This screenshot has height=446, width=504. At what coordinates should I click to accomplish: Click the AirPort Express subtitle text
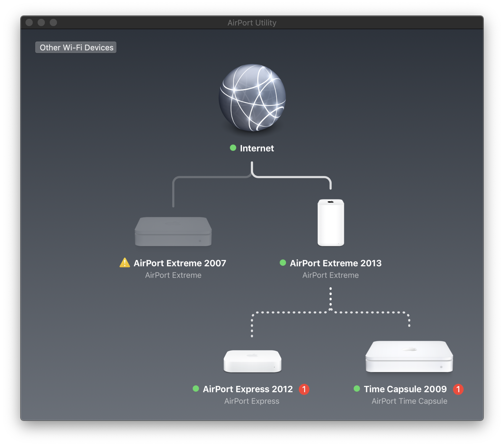click(252, 401)
